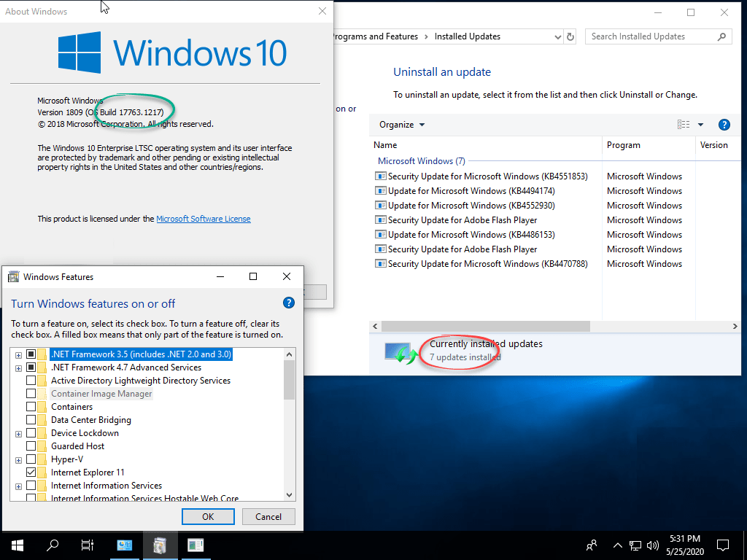Image resolution: width=747 pixels, height=560 pixels.
Task: Toggle the .NET Framework 3.5 checkbox
Action: click(x=31, y=354)
